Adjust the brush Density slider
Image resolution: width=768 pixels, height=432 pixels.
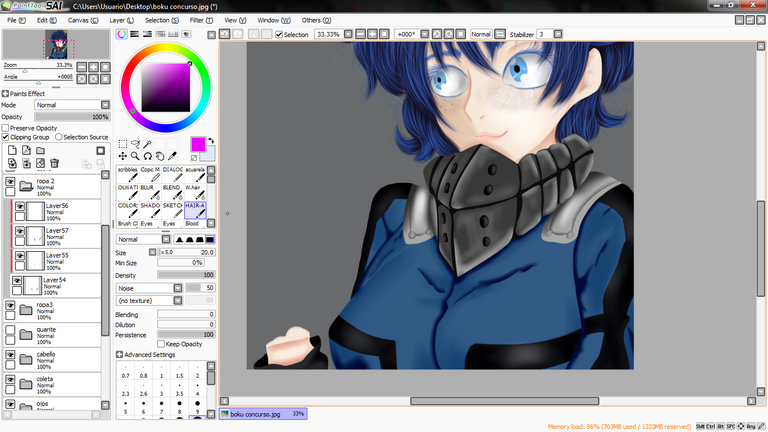186,275
